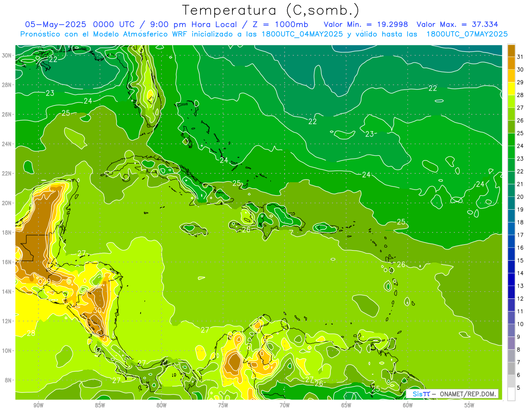Viewport: 532px width, 411px height.
Task: Click legend value "11" on the color scale
Action: 520,311
